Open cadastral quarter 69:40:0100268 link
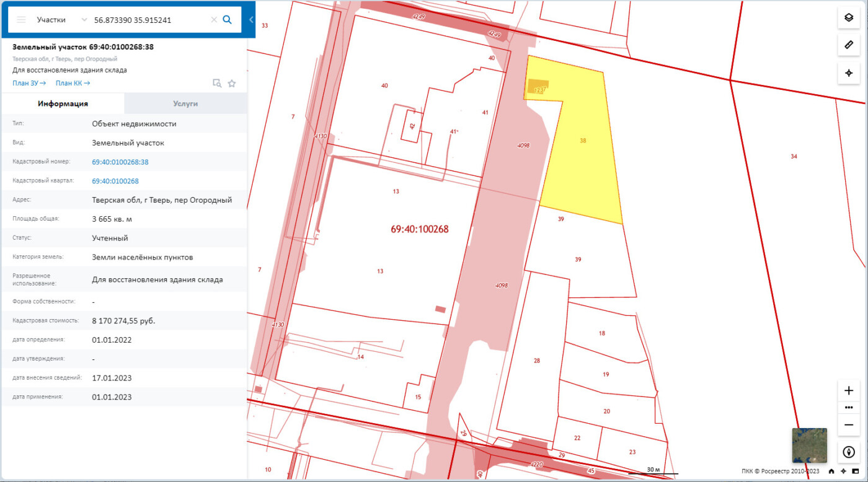 click(115, 181)
